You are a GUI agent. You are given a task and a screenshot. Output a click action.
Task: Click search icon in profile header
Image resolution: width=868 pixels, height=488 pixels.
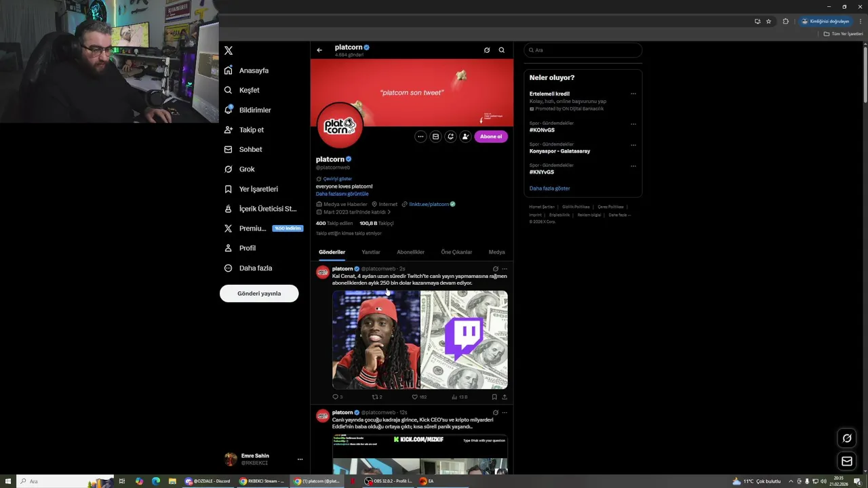(x=502, y=50)
